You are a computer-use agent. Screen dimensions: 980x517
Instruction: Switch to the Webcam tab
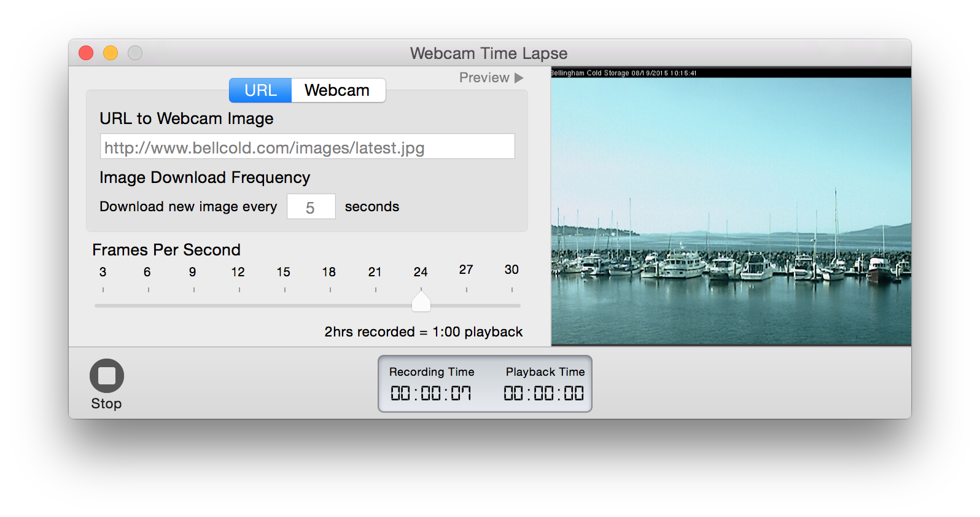(338, 90)
